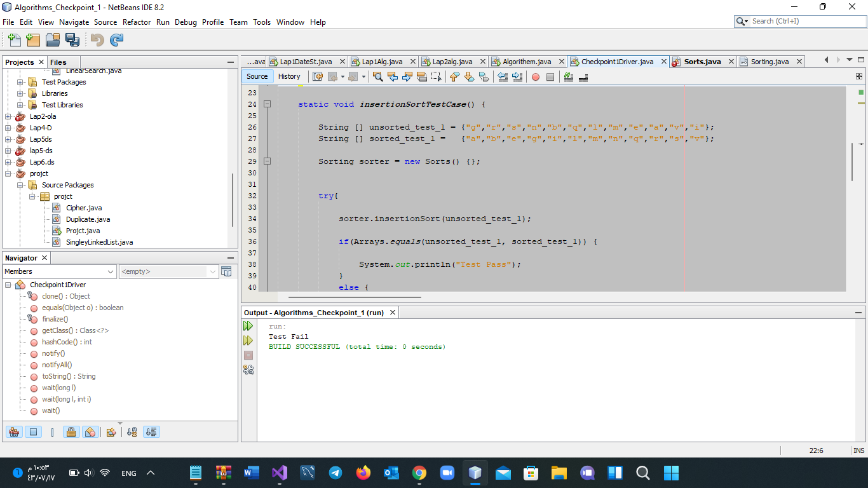The height and width of the screenshot is (488, 868).
Task: Click the History button above the editor
Action: 289,76
